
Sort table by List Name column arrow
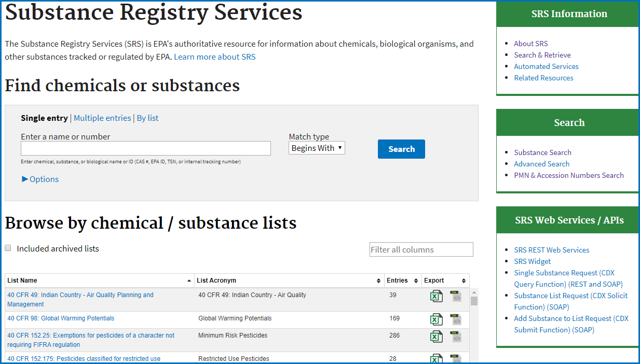pos(189,281)
